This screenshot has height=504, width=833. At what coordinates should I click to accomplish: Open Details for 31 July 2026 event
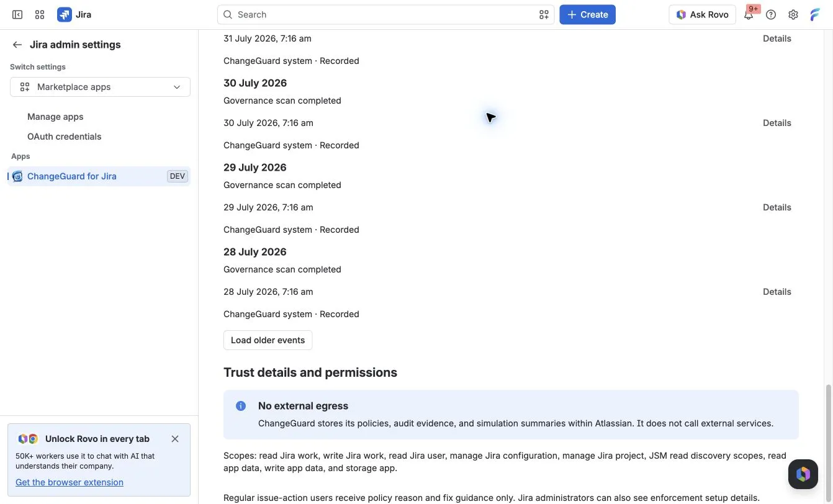[777, 38]
